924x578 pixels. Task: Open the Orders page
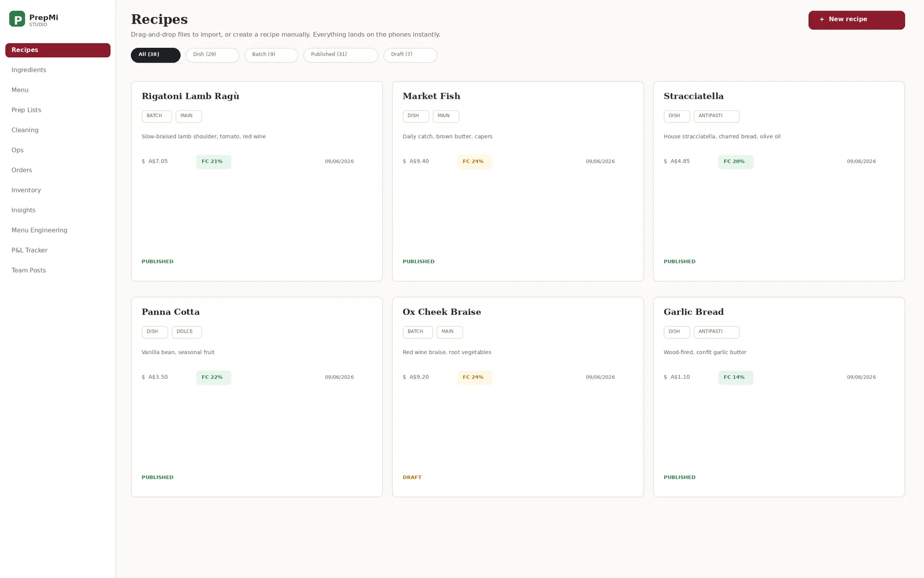[x=58, y=170]
